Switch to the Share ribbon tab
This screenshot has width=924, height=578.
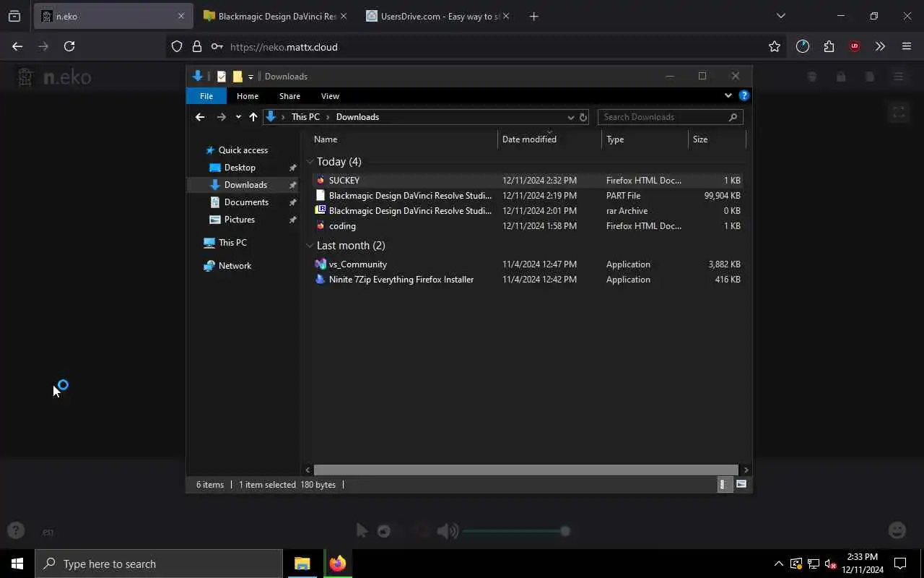click(289, 96)
